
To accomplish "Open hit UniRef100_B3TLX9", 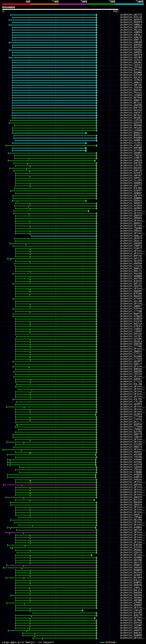I will (131, 17).
